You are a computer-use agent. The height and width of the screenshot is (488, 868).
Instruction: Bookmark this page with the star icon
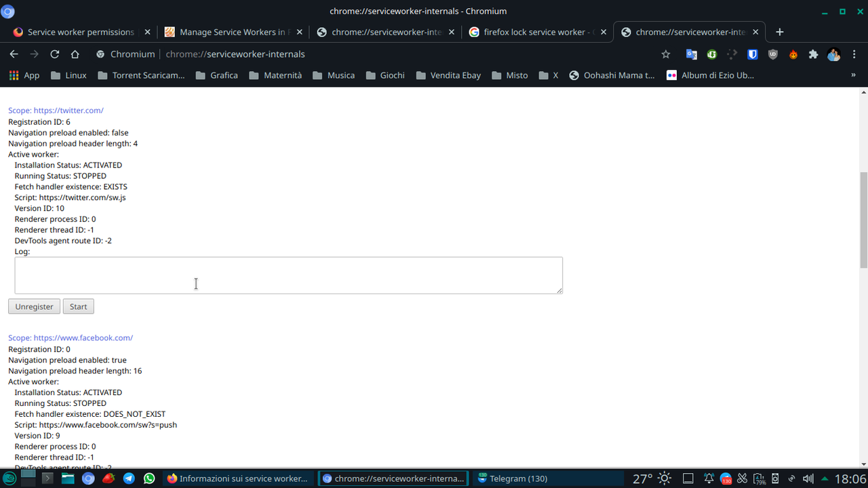[666, 54]
